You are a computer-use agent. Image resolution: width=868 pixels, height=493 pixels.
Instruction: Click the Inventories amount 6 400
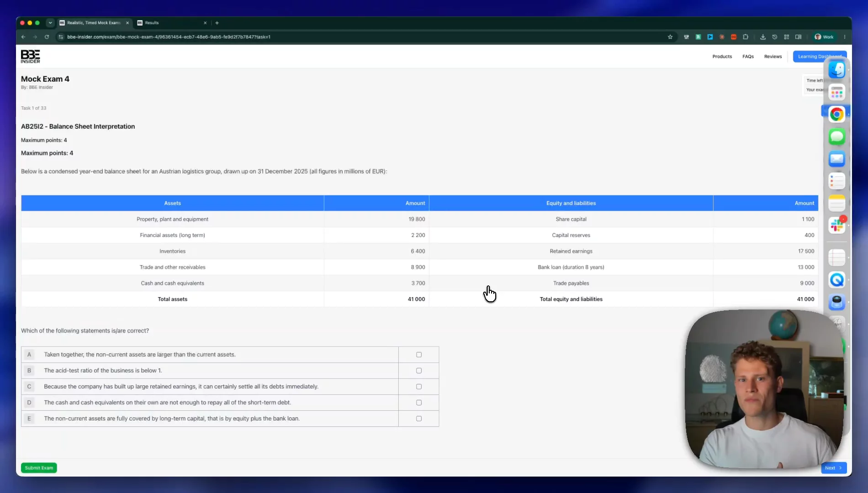(418, 252)
